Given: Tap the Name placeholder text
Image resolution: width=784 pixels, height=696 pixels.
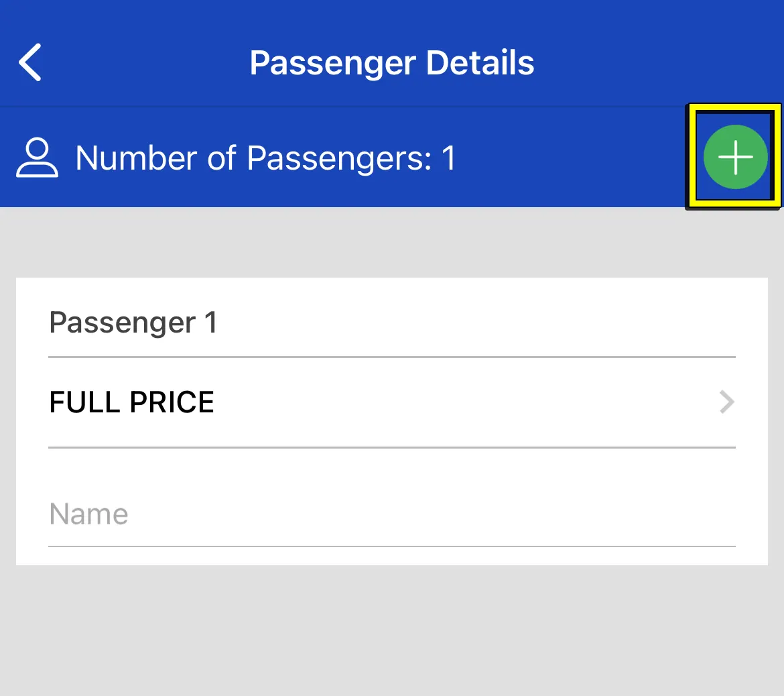Looking at the screenshot, I should pos(89,515).
